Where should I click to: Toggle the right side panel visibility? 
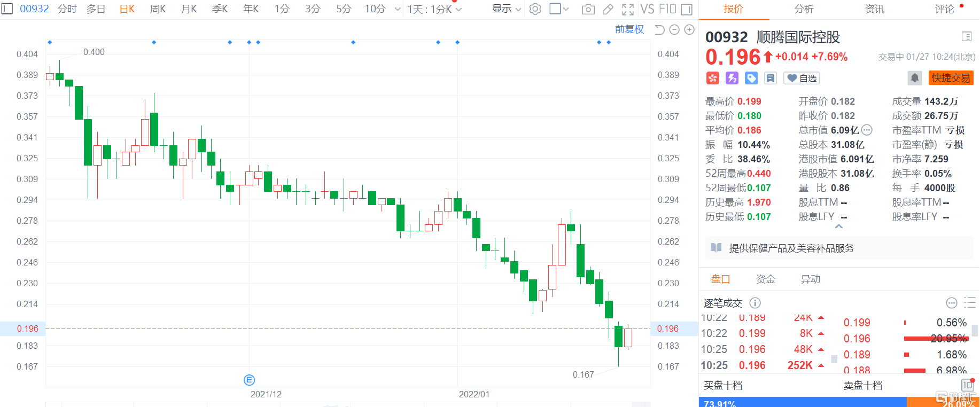pos(687,9)
